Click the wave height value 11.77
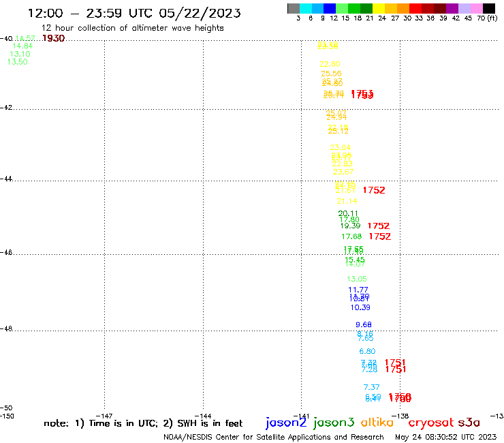 (358, 290)
